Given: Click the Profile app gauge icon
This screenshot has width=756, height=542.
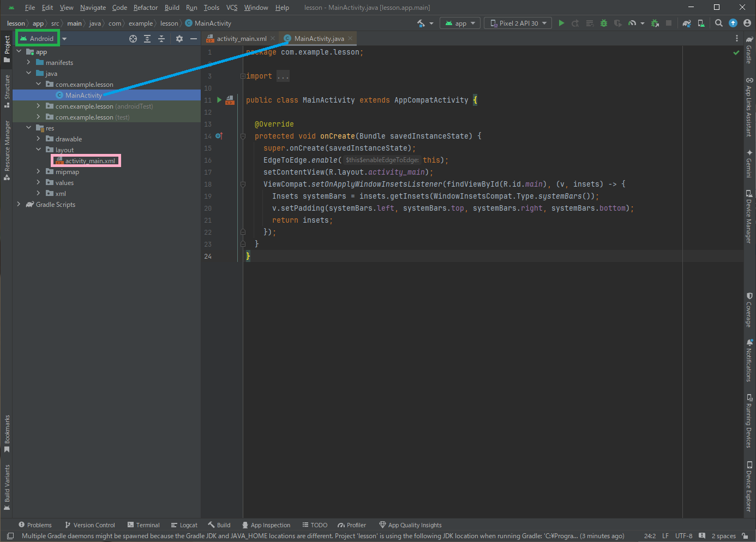Looking at the screenshot, I should 632,23.
